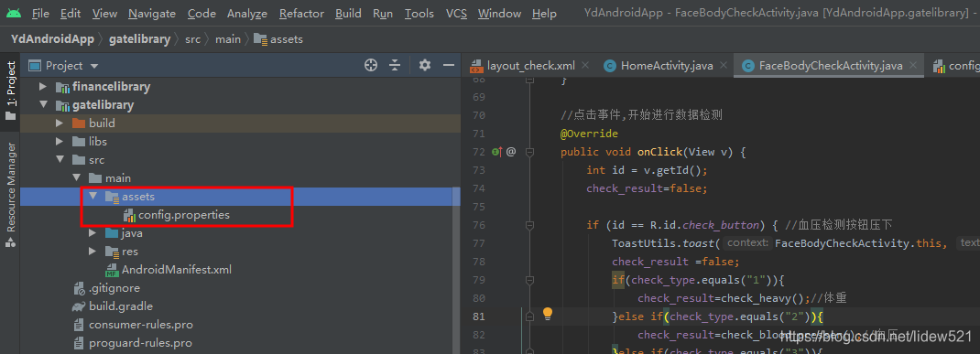Viewport: 980px width, 354px height.
Task: Open the Run menu
Action: point(383,13)
